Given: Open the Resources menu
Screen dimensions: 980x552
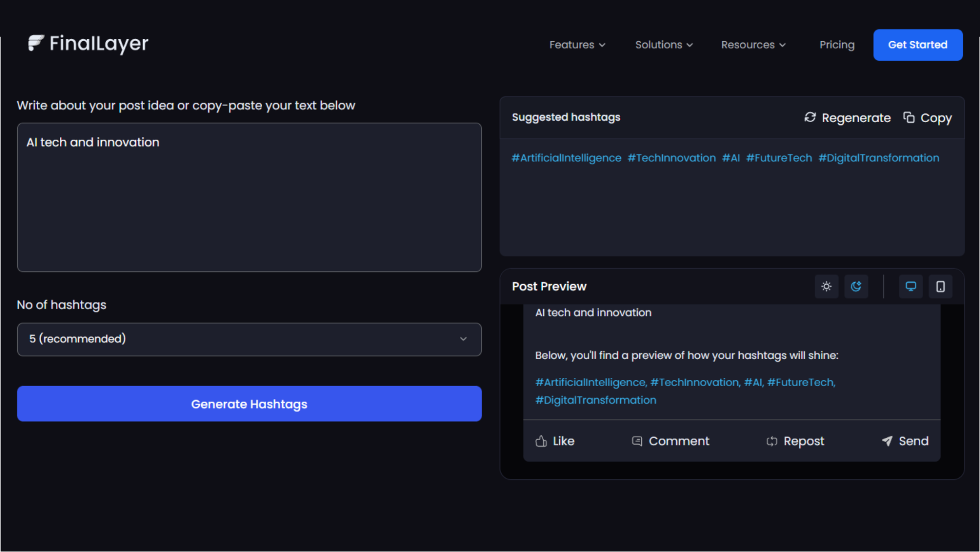Looking at the screenshot, I should (x=753, y=45).
